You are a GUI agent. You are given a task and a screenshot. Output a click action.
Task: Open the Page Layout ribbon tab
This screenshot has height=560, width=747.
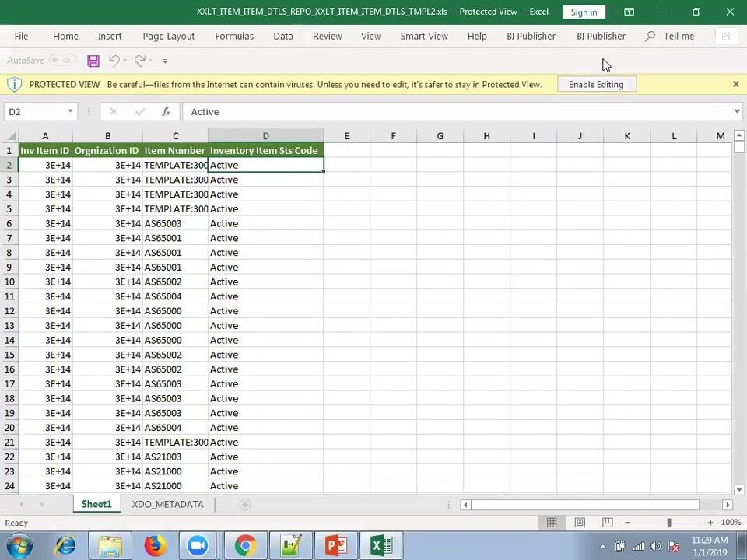tap(169, 37)
